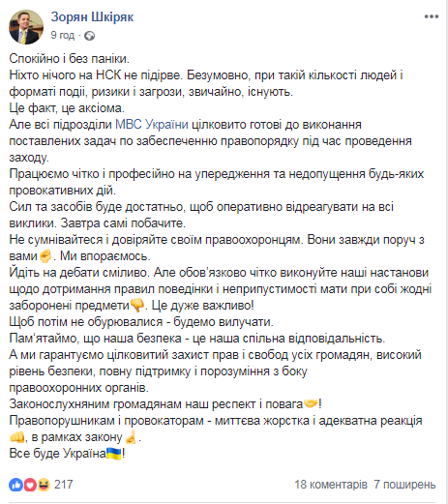The image size is (448, 504).
Task: Click the 'Спокійно і без паніки' first line
Action: (69, 59)
